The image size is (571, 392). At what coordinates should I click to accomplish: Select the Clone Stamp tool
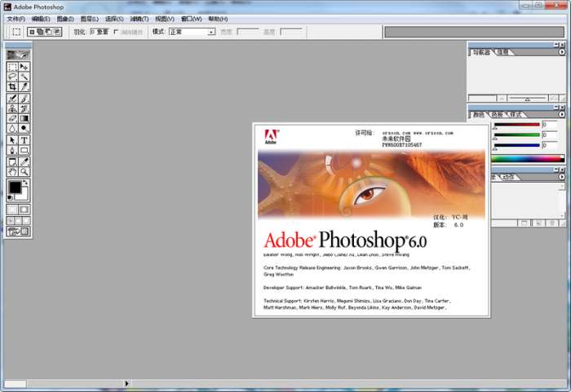[x=12, y=108]
